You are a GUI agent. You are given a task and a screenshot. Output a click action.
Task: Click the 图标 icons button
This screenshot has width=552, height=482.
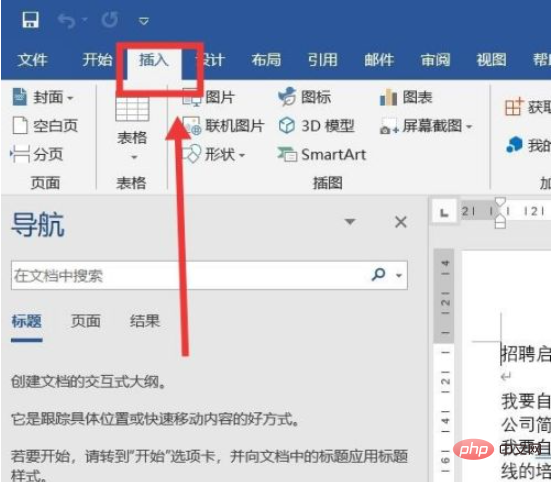305,97
